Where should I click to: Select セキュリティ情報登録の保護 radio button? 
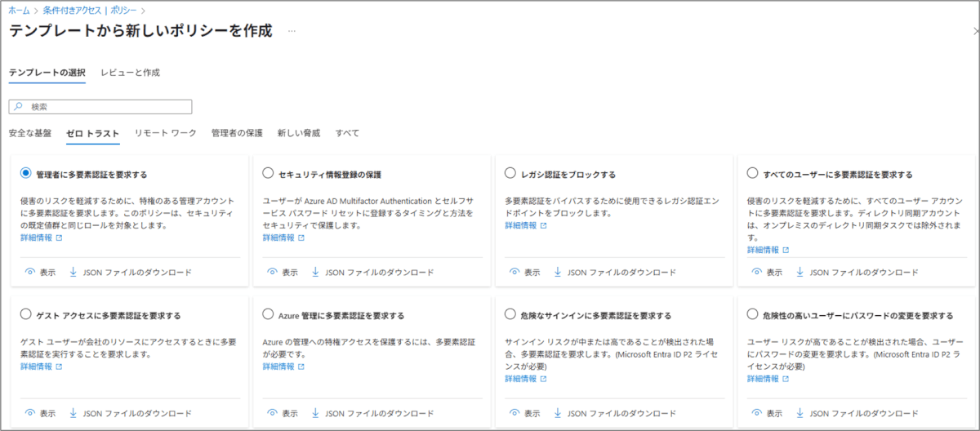tap(268, 173)
